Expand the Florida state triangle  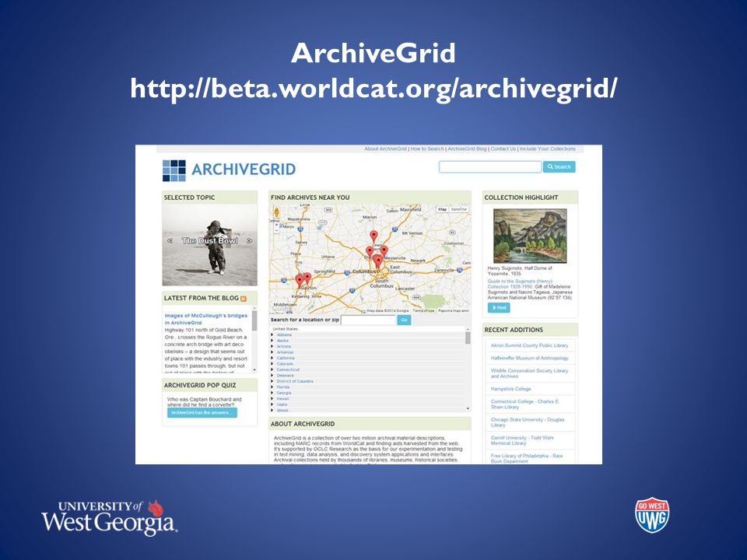click(272, 387)
